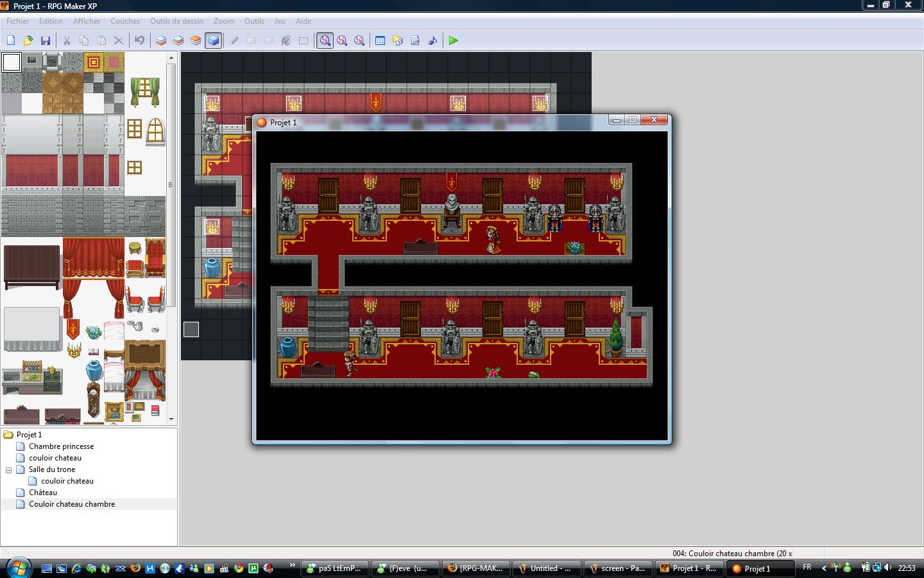
Task: Click the taskbar clock 22:53
Action: click(x=907, y=568)
